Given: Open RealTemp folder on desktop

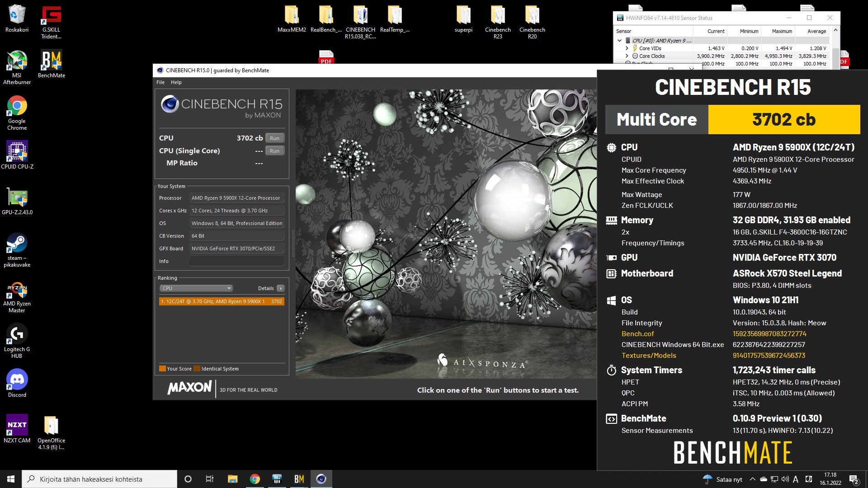Looking at the screenshot, I should [395, 19].
